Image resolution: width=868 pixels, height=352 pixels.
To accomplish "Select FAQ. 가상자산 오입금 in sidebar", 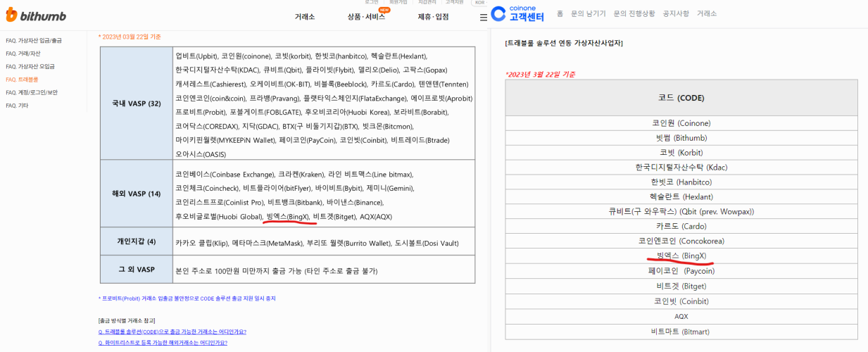I will click(30, 66).
